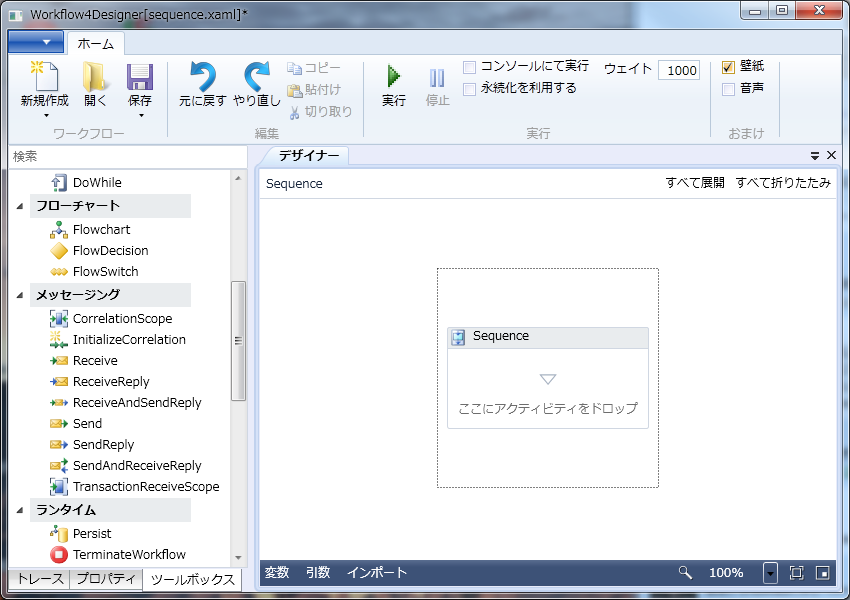The width and height of the screenshot is (850, 600).
Task: Select the Flowchart activity icon in the toolbox
Action: coord(59,230)
